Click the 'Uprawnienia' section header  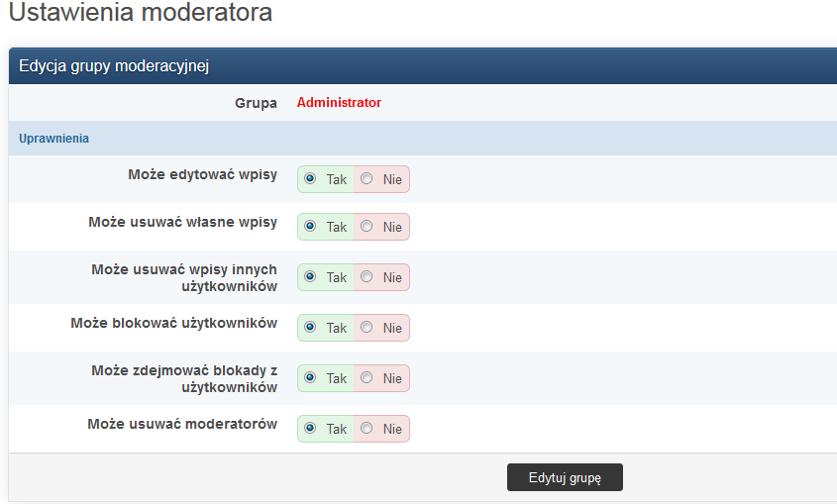point(53,139)
